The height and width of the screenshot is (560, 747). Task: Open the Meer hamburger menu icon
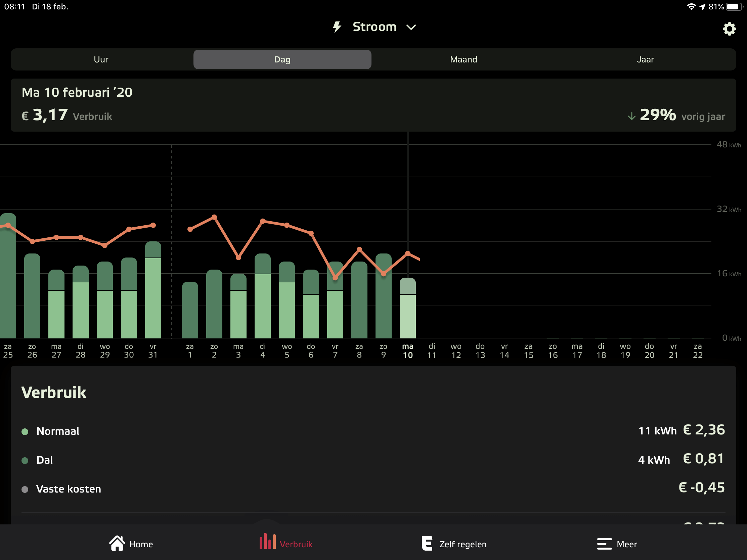[x=604, y=544]
